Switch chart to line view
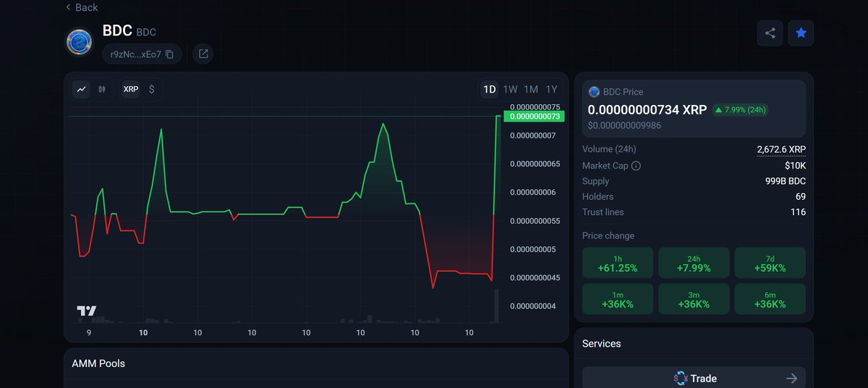 click(x=82, y=89)
